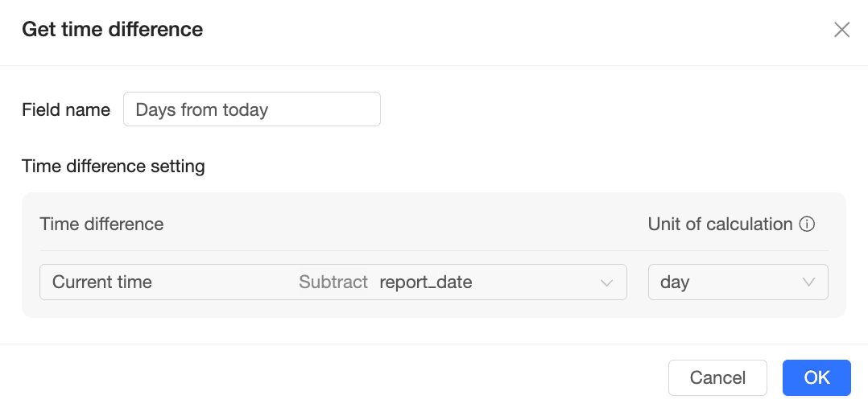Select the report_date value text
Screen dimensions: 868x412
[x=426, y=282]
